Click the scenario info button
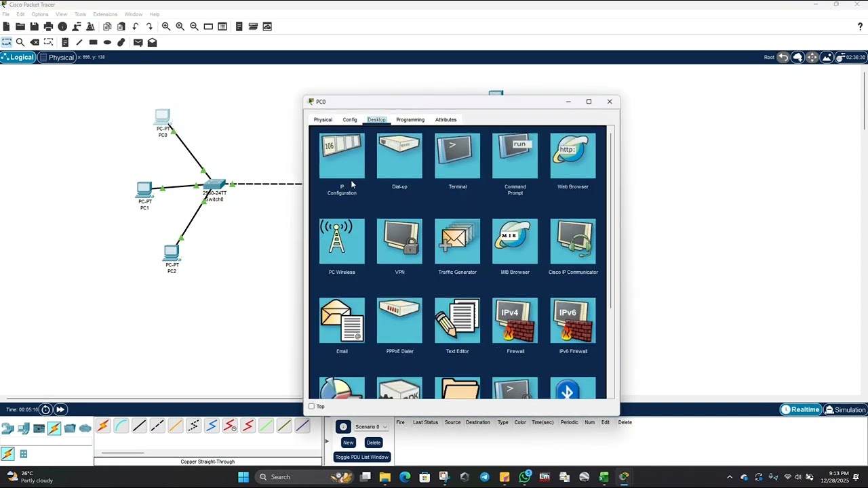 click(343, 426)
